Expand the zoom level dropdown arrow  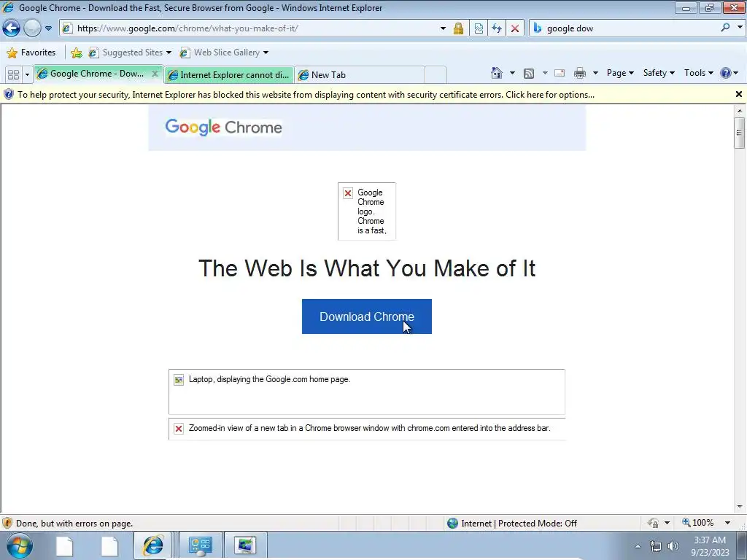point(727,523)
